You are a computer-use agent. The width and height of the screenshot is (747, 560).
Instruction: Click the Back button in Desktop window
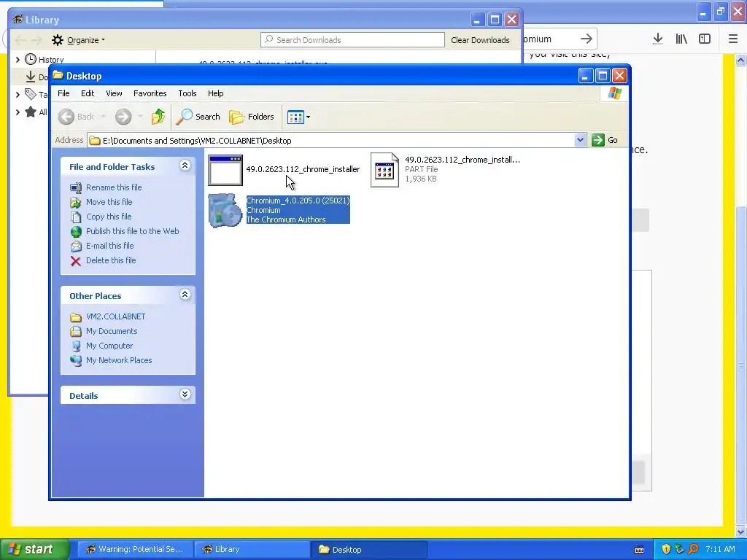[x=76, y=117]
